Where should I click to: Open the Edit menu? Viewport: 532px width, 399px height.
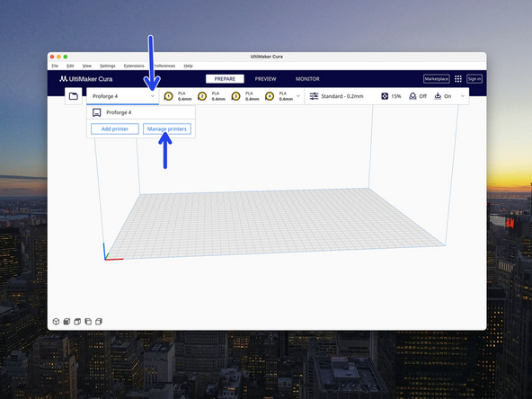click(x=70, y=66)
